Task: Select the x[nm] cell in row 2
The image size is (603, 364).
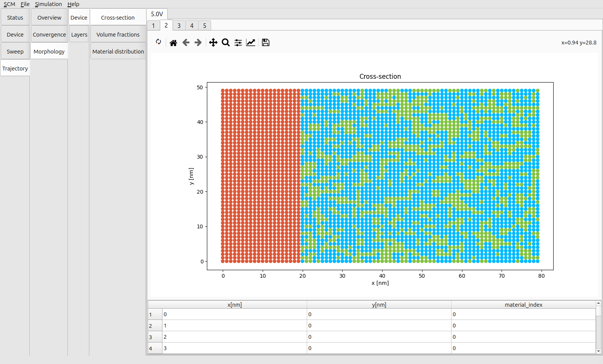Action: point(234,326)
